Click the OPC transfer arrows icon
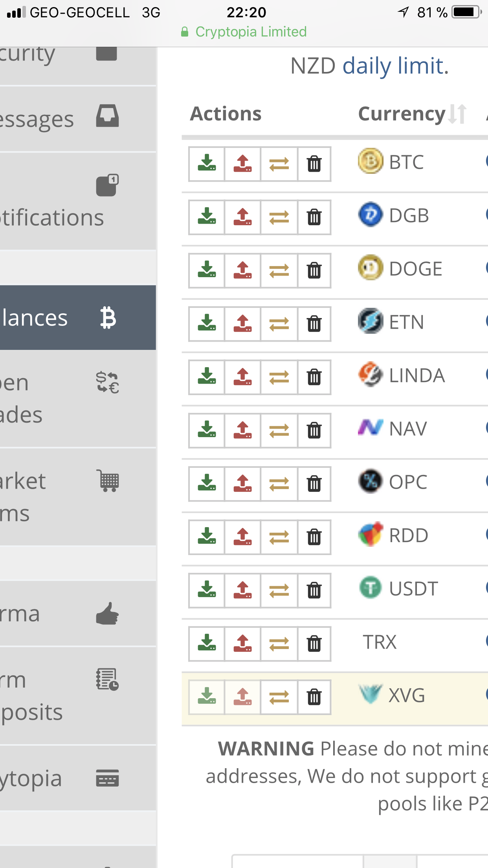This screenshot has height=868, width=488. coord(279,484)
